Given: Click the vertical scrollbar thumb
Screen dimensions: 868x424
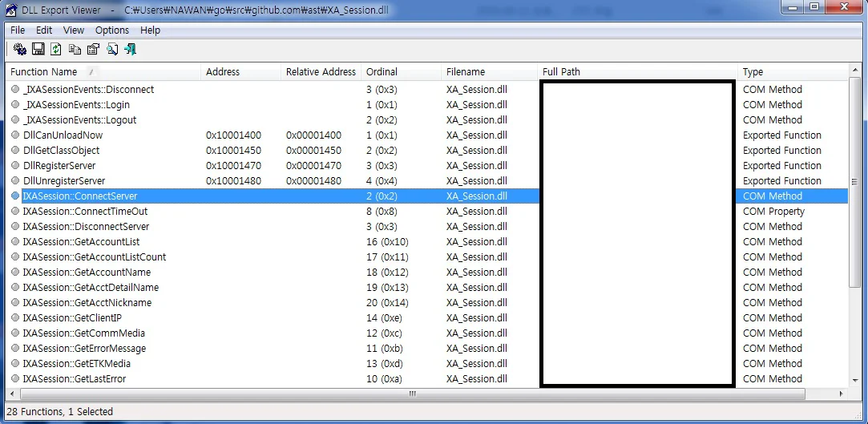Looking at the screenshot, I should [x=854, y=182].
